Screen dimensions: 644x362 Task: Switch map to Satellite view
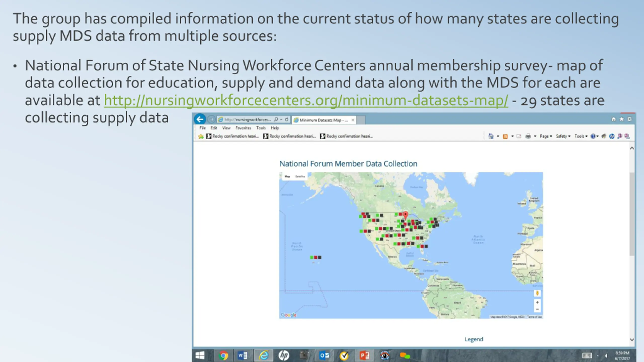pos(300,177)
